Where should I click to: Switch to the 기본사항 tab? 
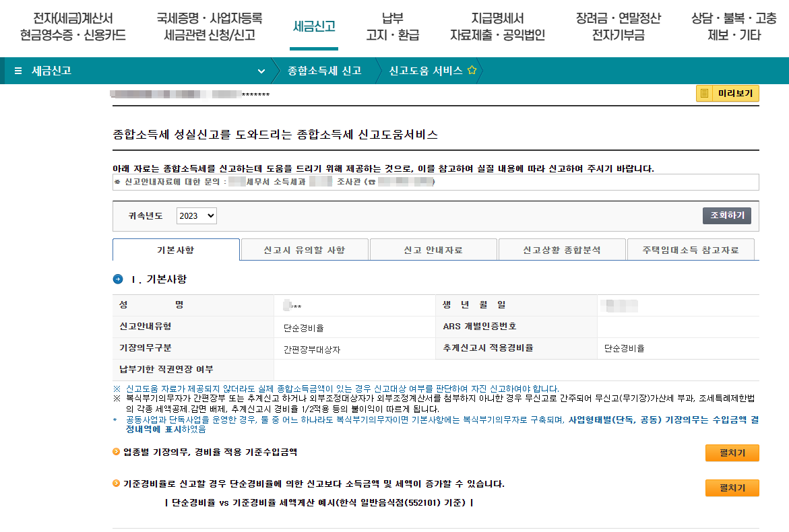(x=175, y=248)
